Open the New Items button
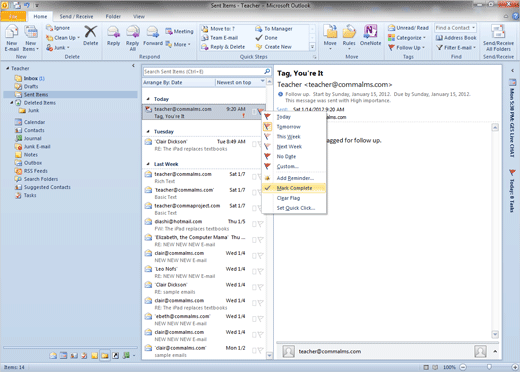520x372 pixels. [31, 38]
